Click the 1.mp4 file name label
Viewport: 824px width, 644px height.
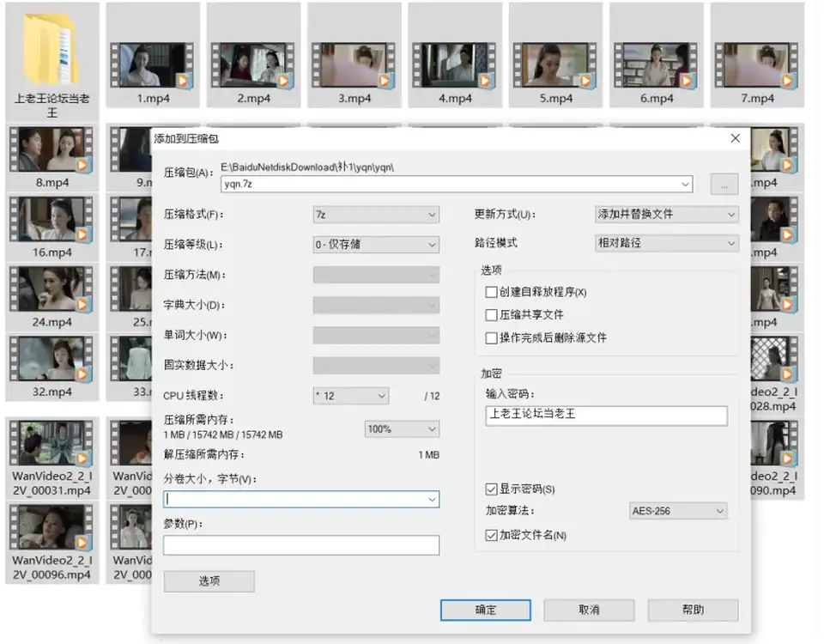[153, 98]
